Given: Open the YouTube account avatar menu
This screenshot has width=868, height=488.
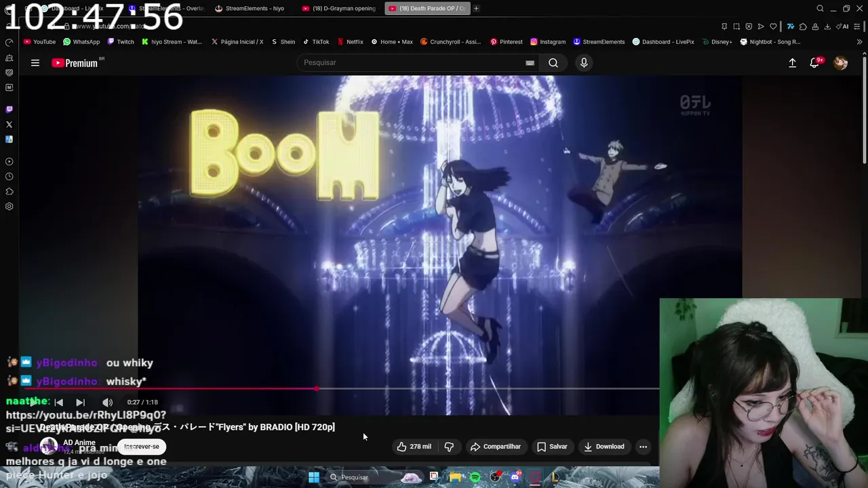Looking at the screenshot, I should 840,63.
